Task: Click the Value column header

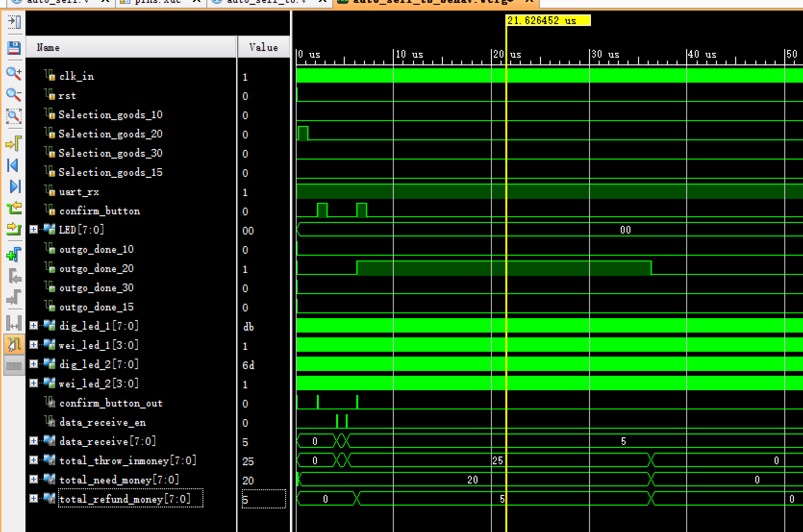Action: (263, 47)
